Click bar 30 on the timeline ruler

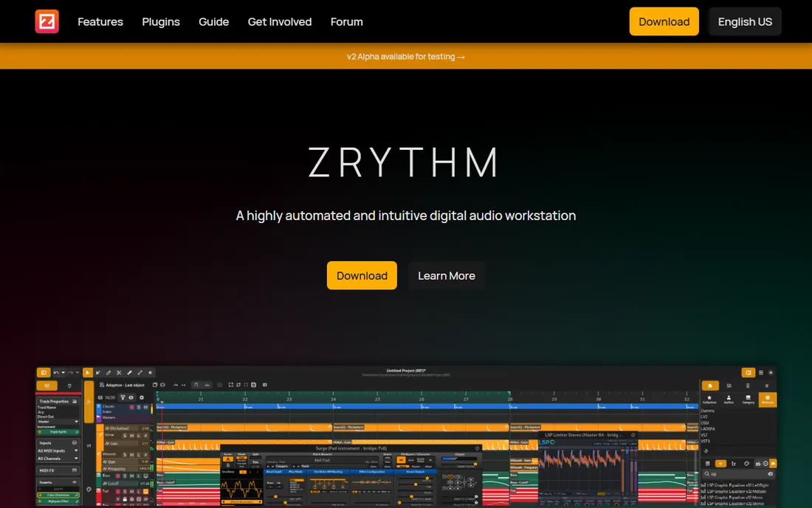tap(598, 399)
